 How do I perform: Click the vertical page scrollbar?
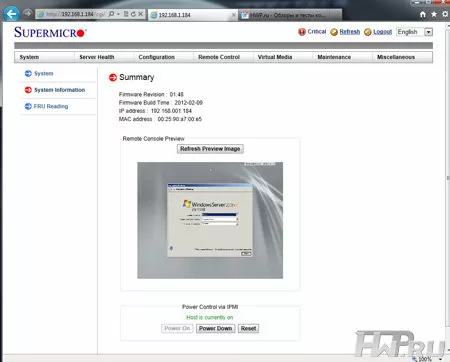click(x=448, y=177)
